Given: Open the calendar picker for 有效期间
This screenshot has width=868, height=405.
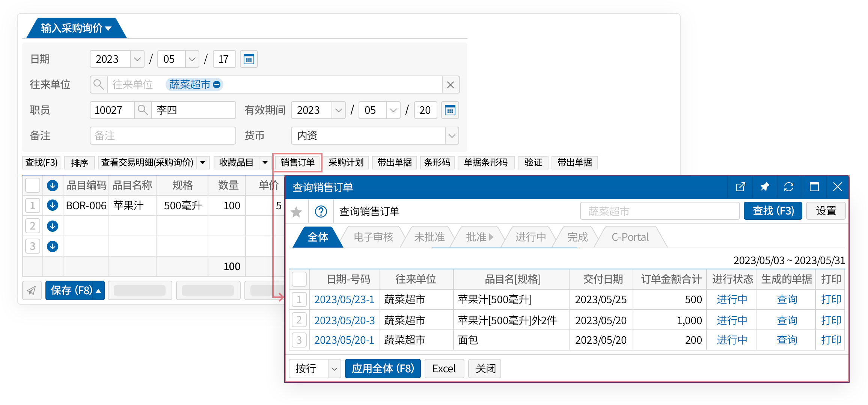Looking at the screenshot, I should coord(450,110).
